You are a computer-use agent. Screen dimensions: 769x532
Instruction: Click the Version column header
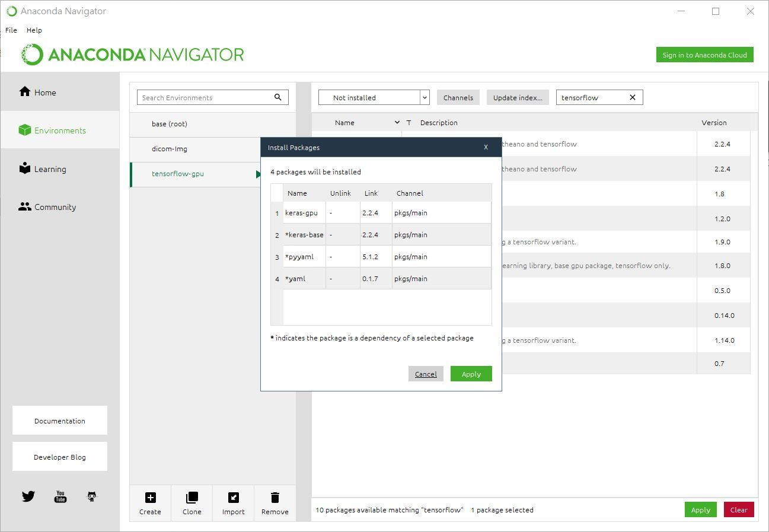(714, 123)
